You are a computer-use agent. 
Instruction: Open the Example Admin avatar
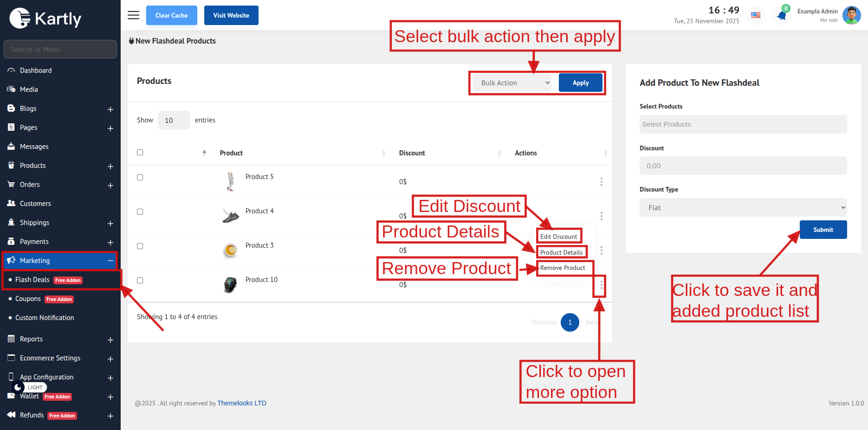point(851,15)
